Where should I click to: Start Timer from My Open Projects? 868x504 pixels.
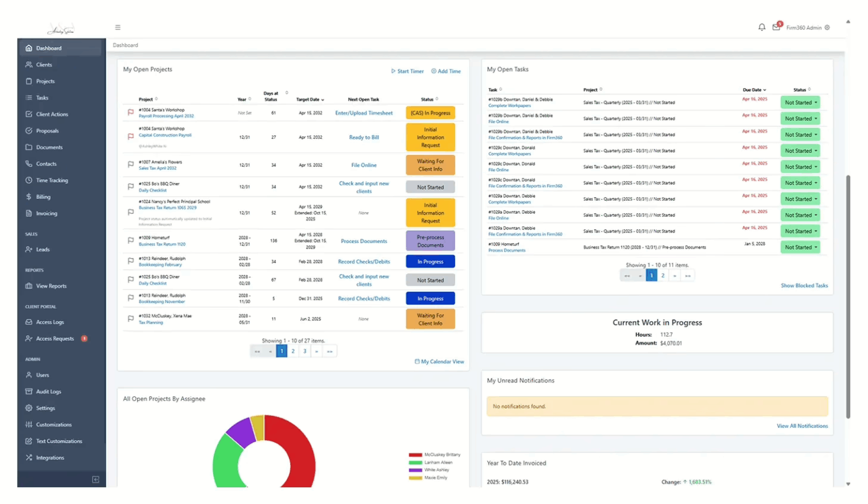coord(407,71)
